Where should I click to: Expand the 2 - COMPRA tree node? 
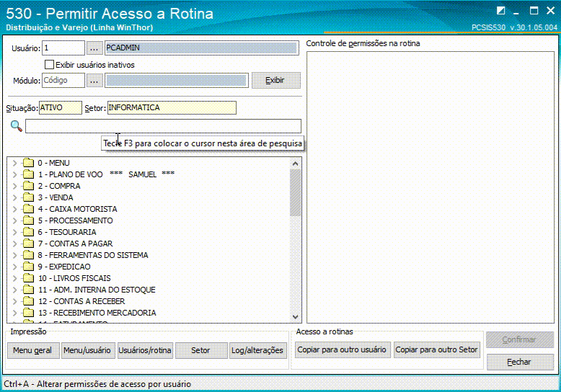coord(14,186)
